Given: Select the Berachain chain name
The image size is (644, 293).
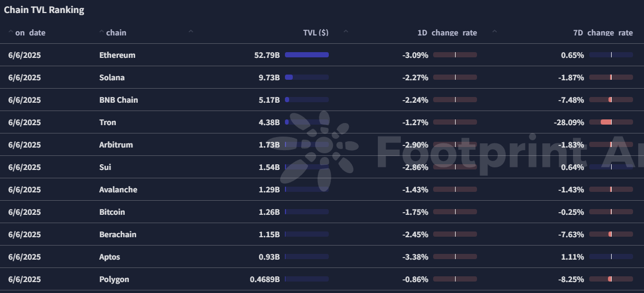Looking at the screenshot, I should [117, 235].
